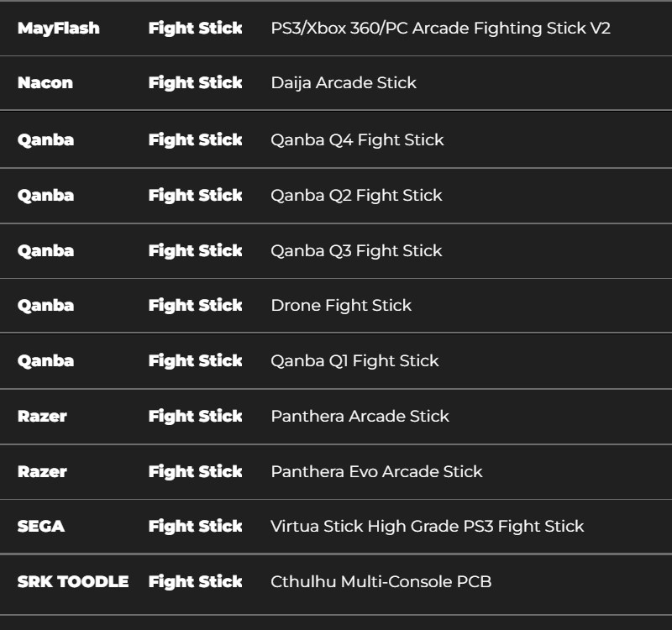Click the Panthera Evo Arcade Stick text

(376, 472)
